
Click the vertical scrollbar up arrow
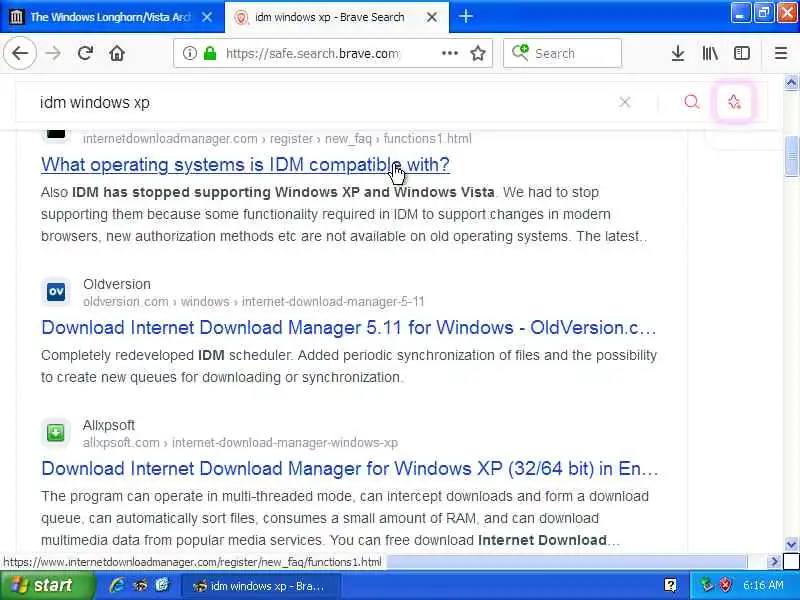click(791, 82)
